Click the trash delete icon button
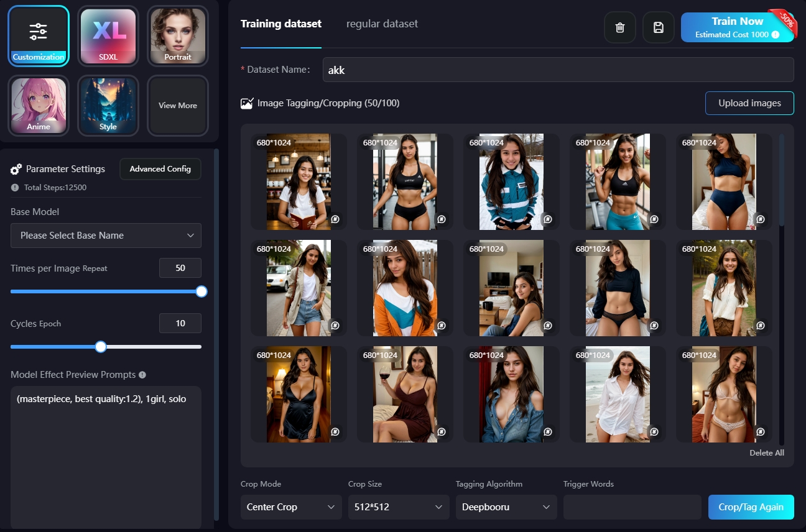806x532 pixels. (x=619, y=27)
